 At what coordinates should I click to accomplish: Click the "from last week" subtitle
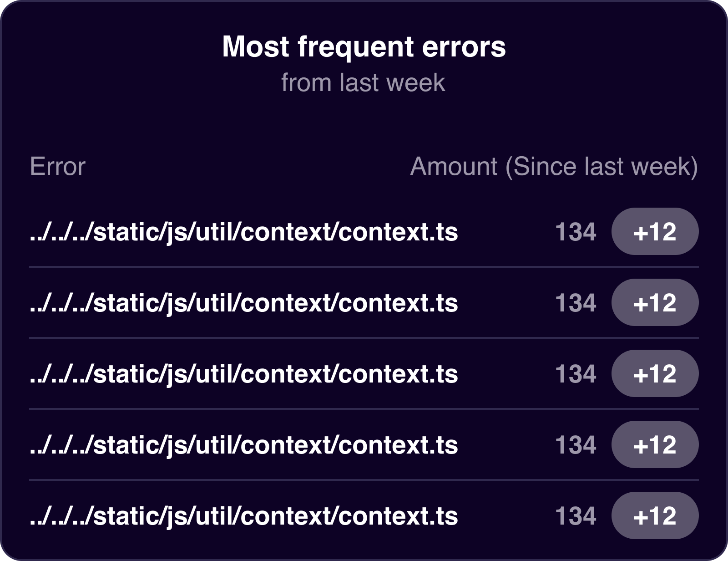coord(363,83)
